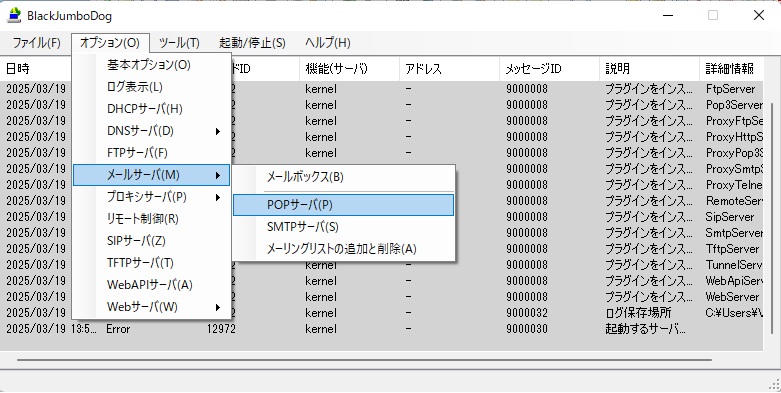The width and height of the screenshot is (781, 393).
Task: Open the ファイル(F) menu
Action: tap(36, 43)
